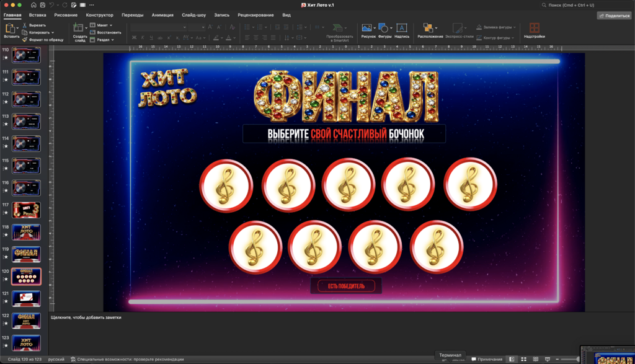
Task: Click the zoom slider in status bar
Action: [569, 359]
